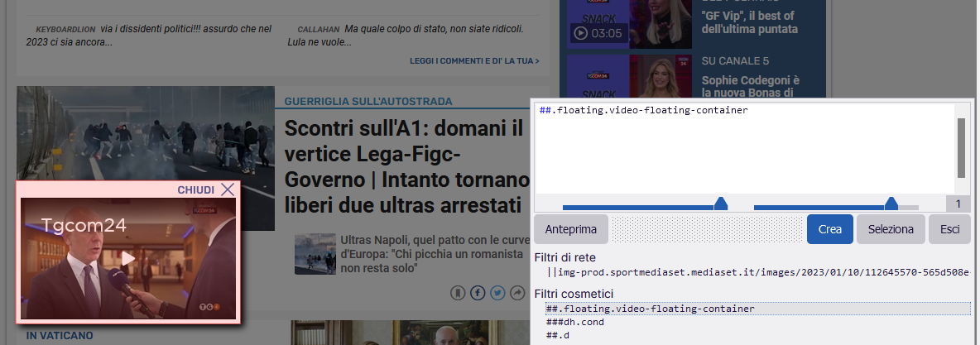Click the Sophie Codegoni video thumbnail
The image size is (980, 345).
click(629, 77)
